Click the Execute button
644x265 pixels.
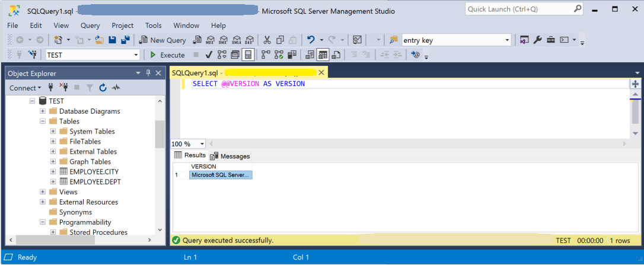click(167, 55)
